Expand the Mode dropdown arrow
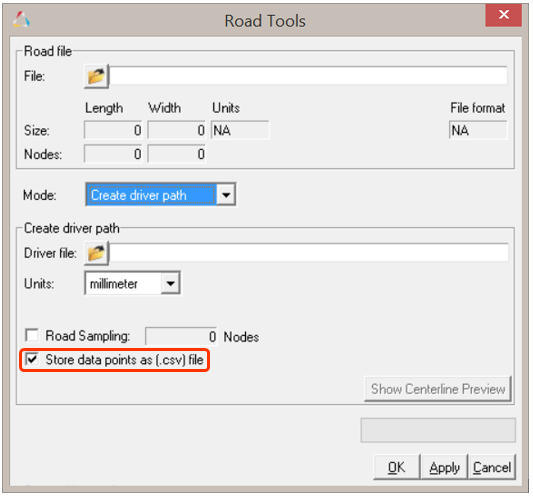Viewport: 533px width, 498px height. point(226,195)
